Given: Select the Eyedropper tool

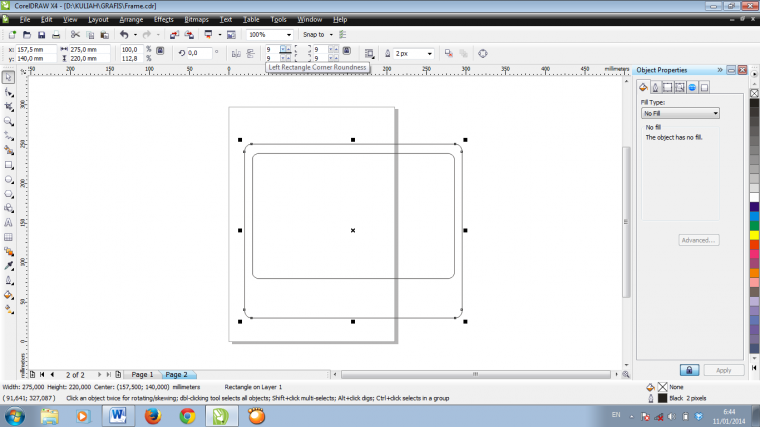Looking at the screenshot, I should click(9, 266).
